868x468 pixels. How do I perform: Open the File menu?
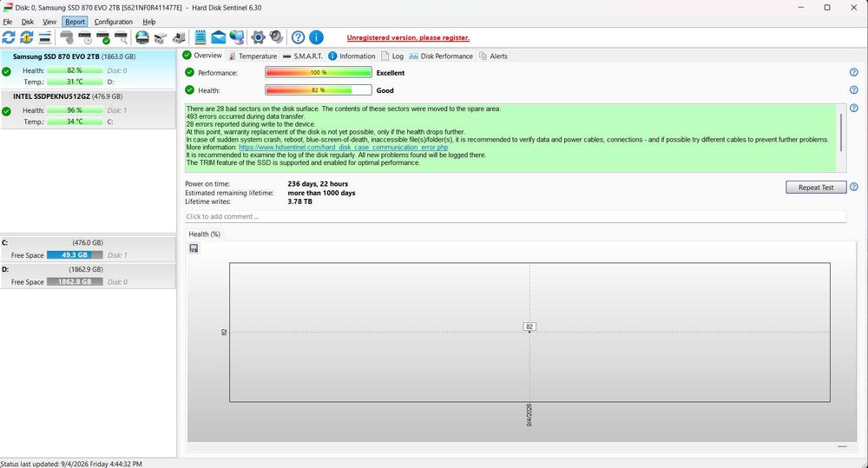(8, 22)
